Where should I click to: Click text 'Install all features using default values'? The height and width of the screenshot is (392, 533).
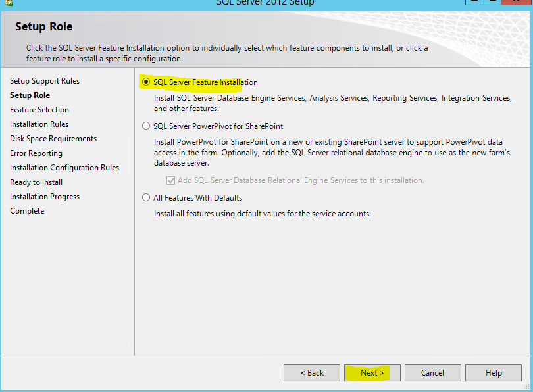(x=263, y=214)
